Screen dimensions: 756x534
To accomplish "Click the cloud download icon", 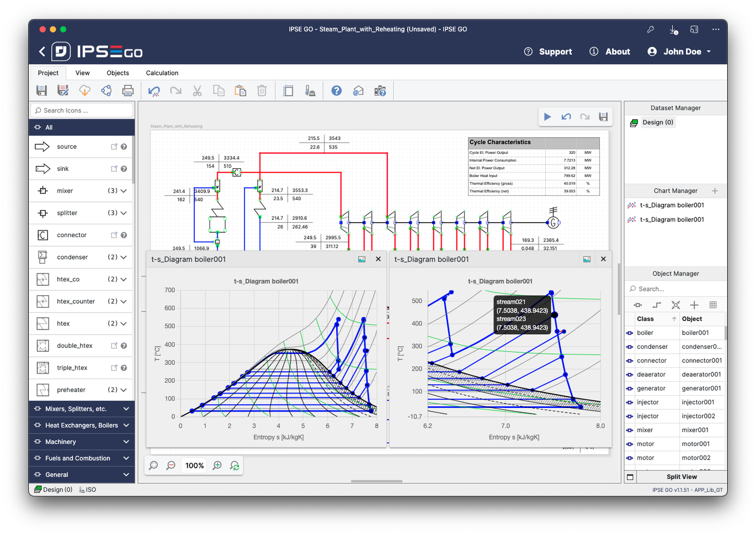I will (x=85, y=91).
